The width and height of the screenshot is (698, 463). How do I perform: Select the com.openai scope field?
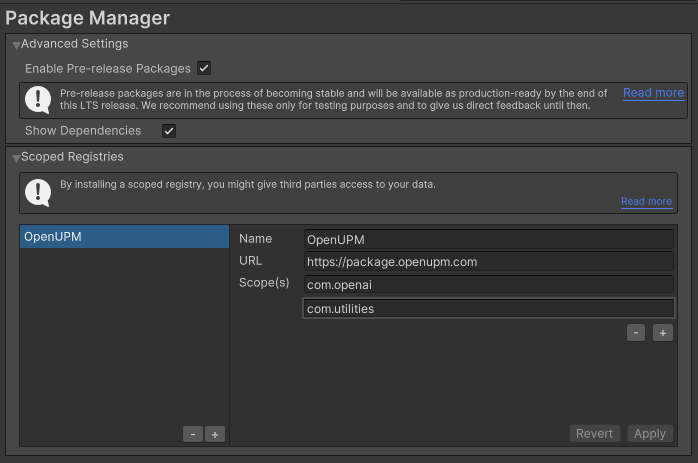tap(488, 285)
